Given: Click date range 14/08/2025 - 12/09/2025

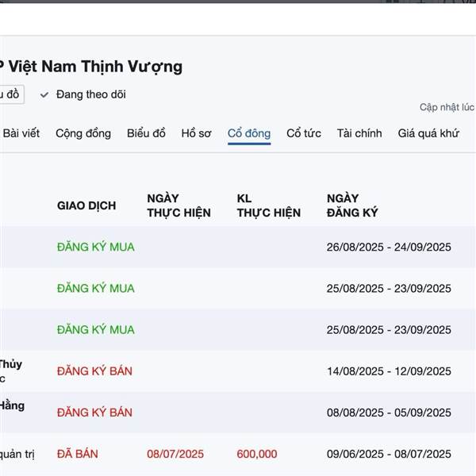Looking at the screenshot, I should 389,371.
